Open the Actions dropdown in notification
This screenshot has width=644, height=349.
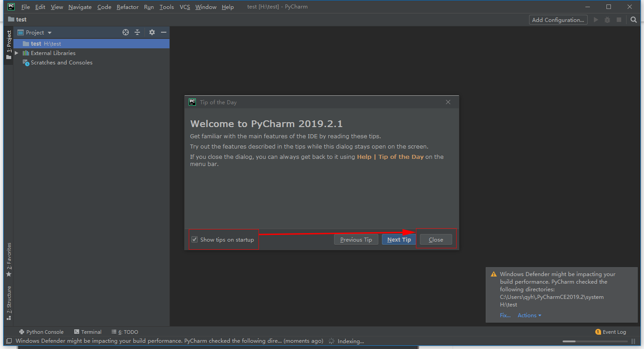click(x=530, y=315)
